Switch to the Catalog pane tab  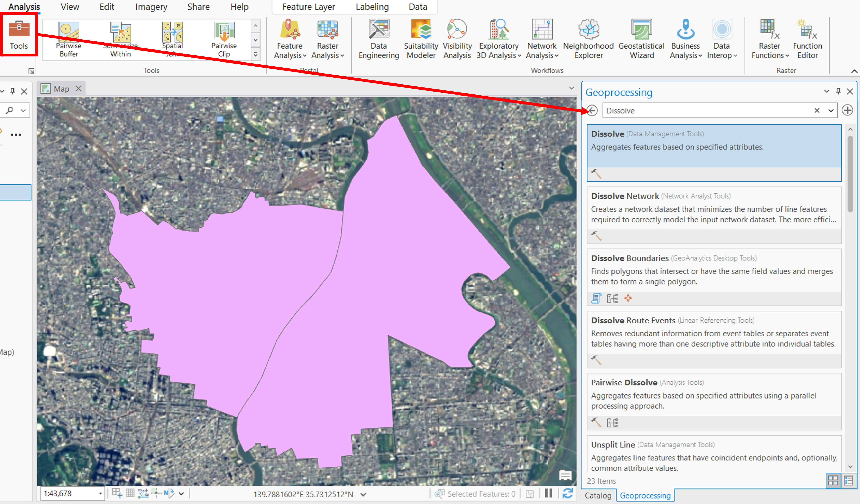(598, 495)
